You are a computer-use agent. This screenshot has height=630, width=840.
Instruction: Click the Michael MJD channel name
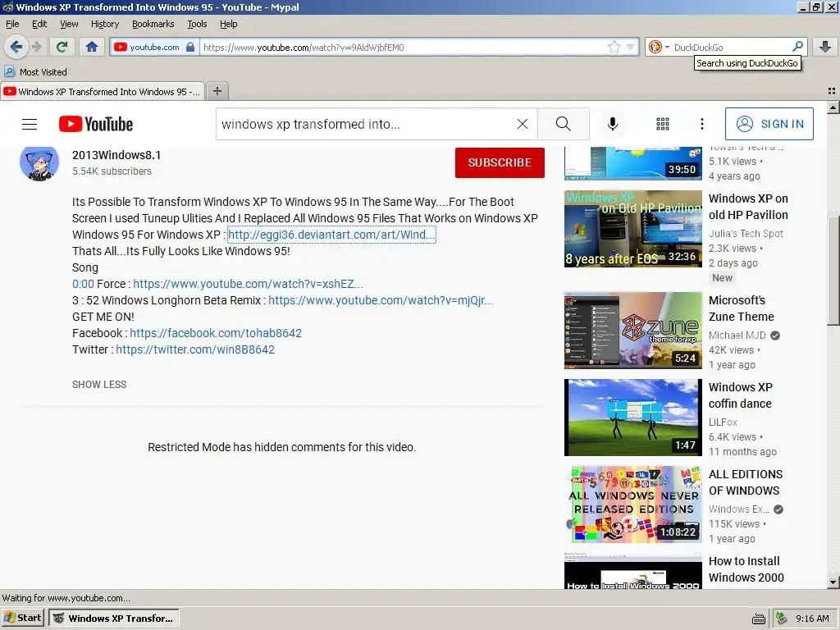[737, 336]
